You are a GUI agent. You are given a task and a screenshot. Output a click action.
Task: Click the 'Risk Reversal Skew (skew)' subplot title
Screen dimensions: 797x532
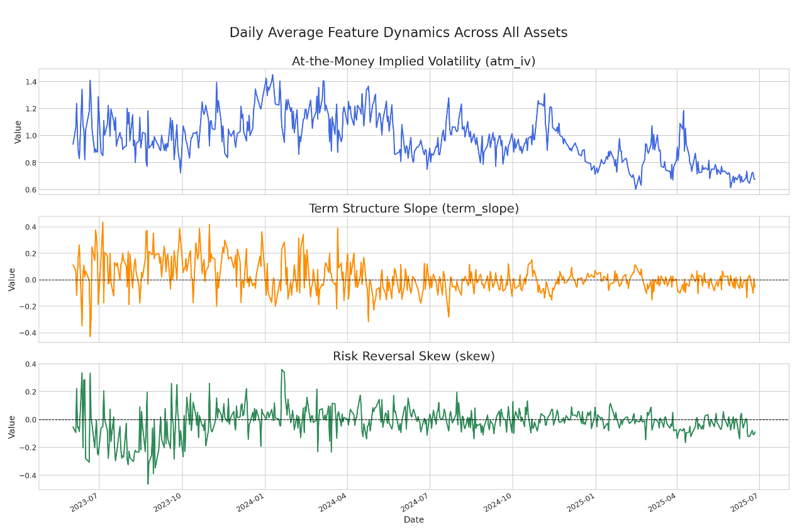click(413, 357)
